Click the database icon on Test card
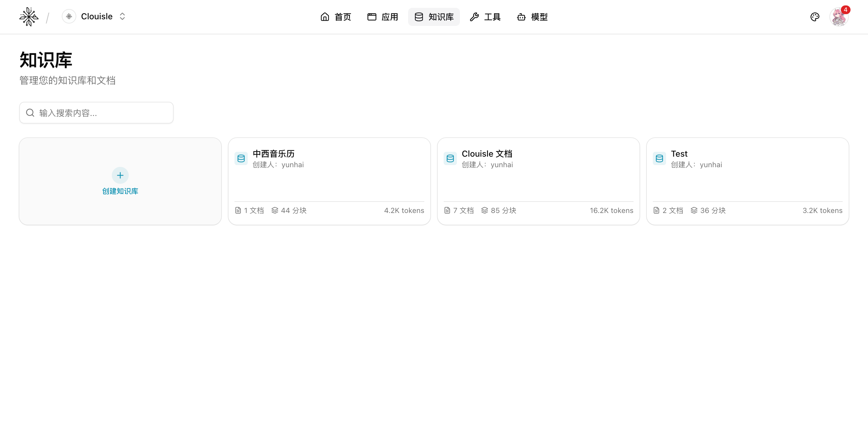 click(x=659, y=158)
